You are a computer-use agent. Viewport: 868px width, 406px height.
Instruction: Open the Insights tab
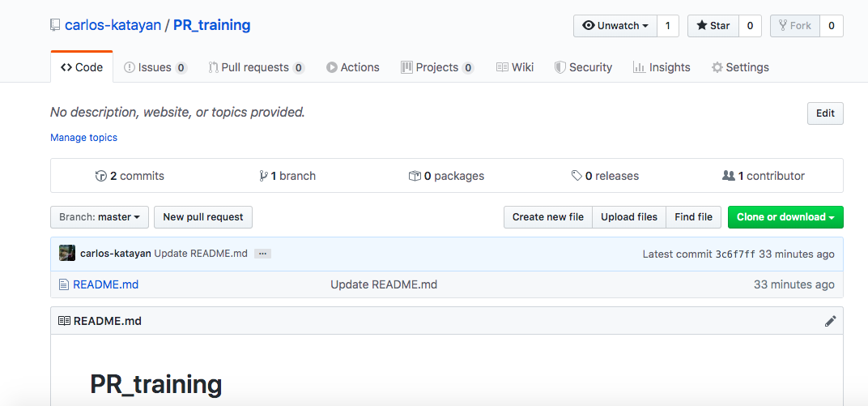662,67
